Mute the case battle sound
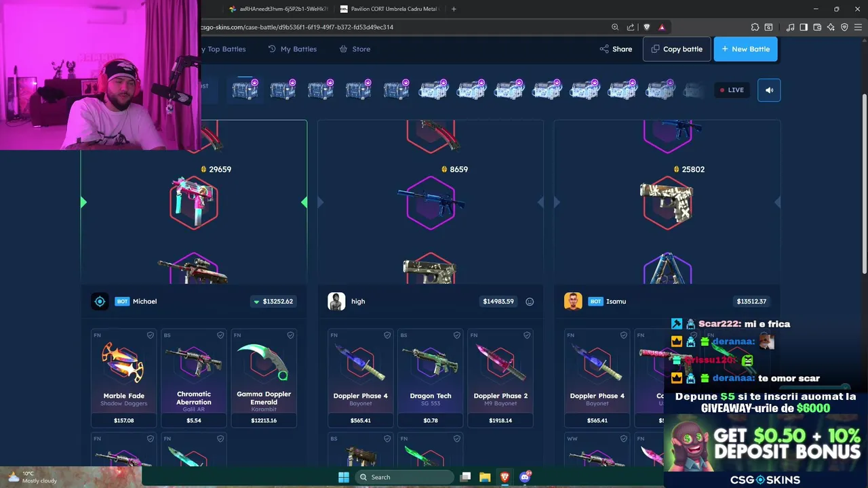This screenshot has width=868, height=488. tap(769, 90)
